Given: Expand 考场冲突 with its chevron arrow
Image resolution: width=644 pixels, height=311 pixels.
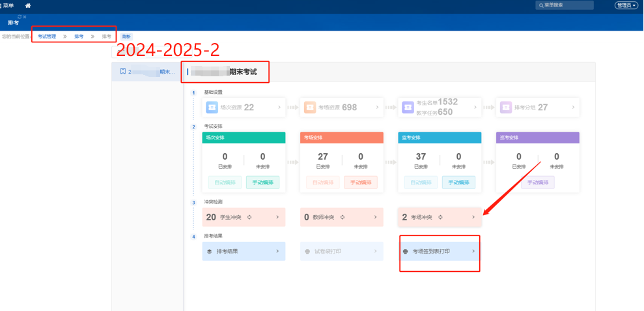Looking at the screenshot, I should 473,217.
